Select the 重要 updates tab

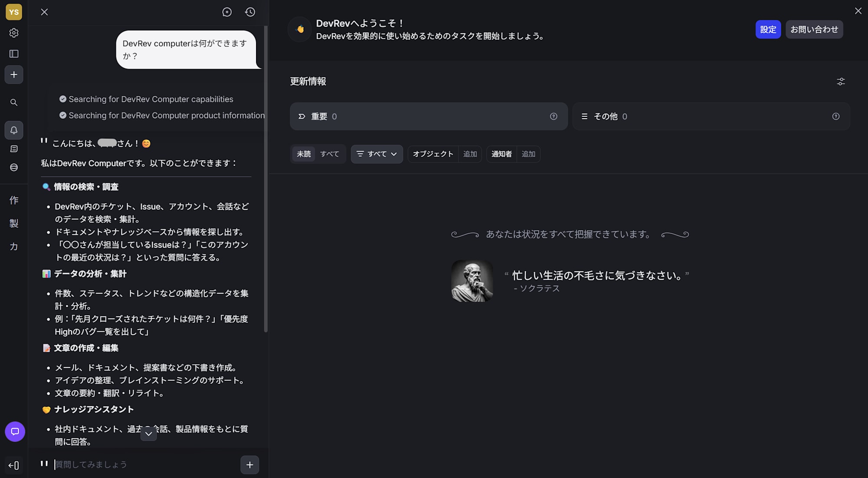click(322, 116)
